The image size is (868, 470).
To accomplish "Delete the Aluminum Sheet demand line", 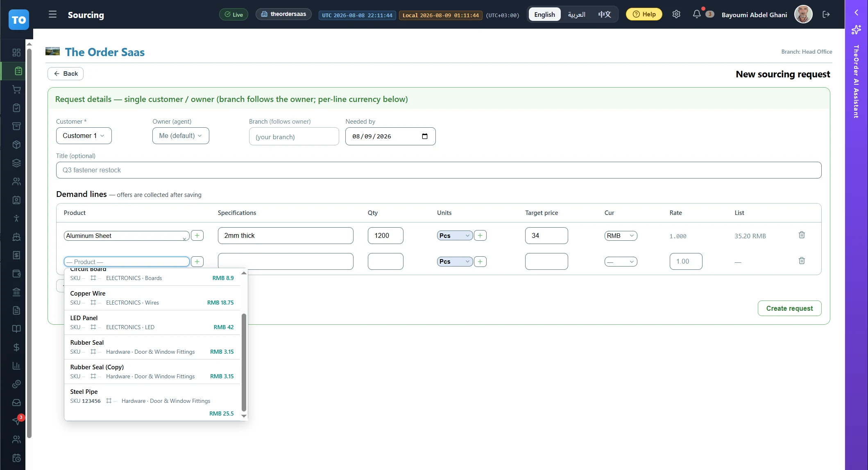I will 802,235.
